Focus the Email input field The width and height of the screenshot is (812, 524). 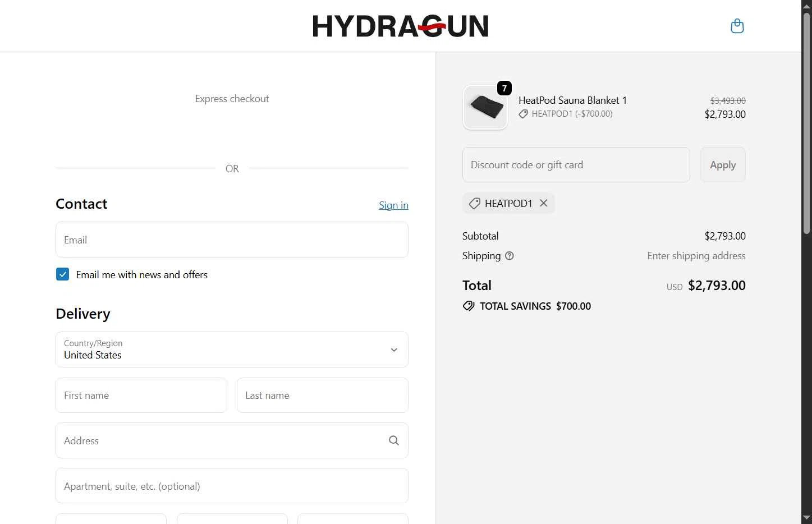point(232,240)
